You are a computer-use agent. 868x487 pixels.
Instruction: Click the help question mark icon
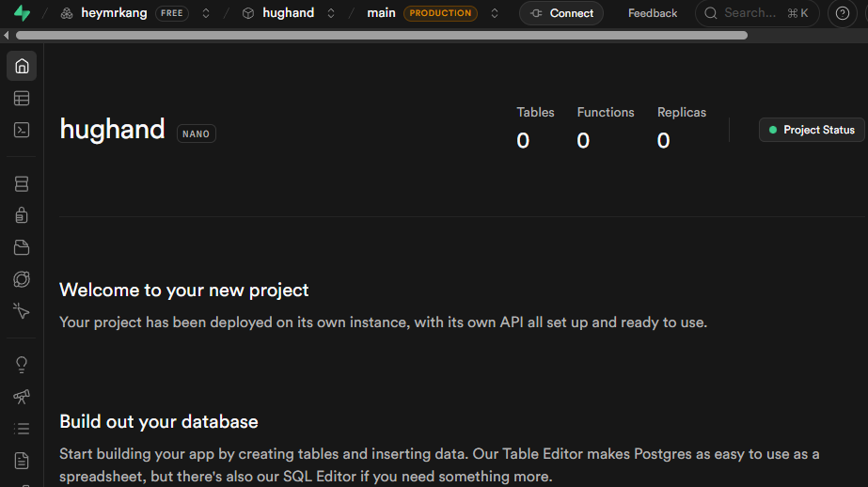click(x=842, y=13)
